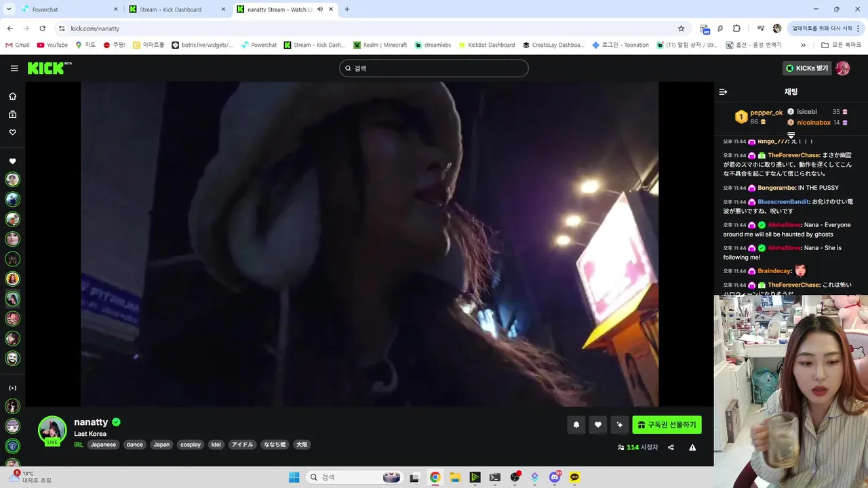Switch to Stream - Kick Dashboard tab
868x488 pixels.
[175, 9]
